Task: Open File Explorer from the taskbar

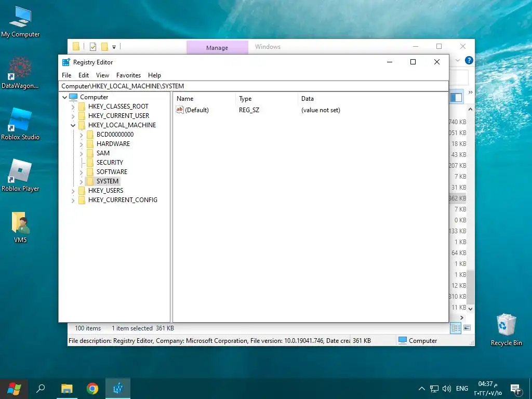Action: tap(67, 389)
